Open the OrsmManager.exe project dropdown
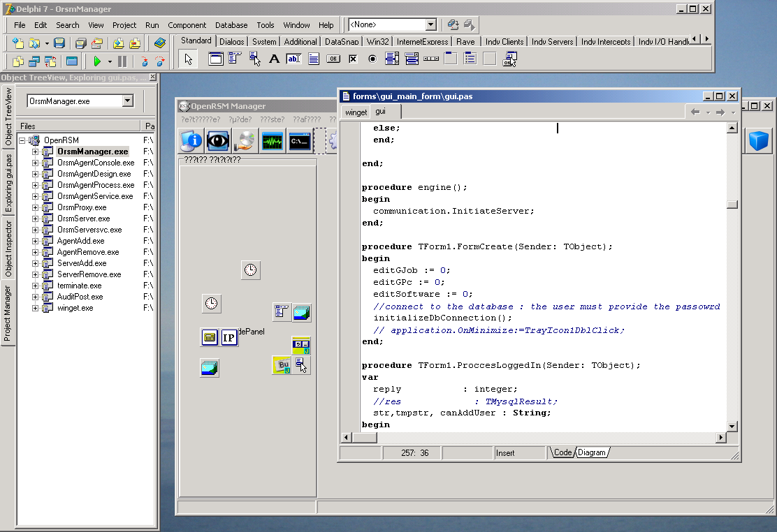 [x=127, y=101]
